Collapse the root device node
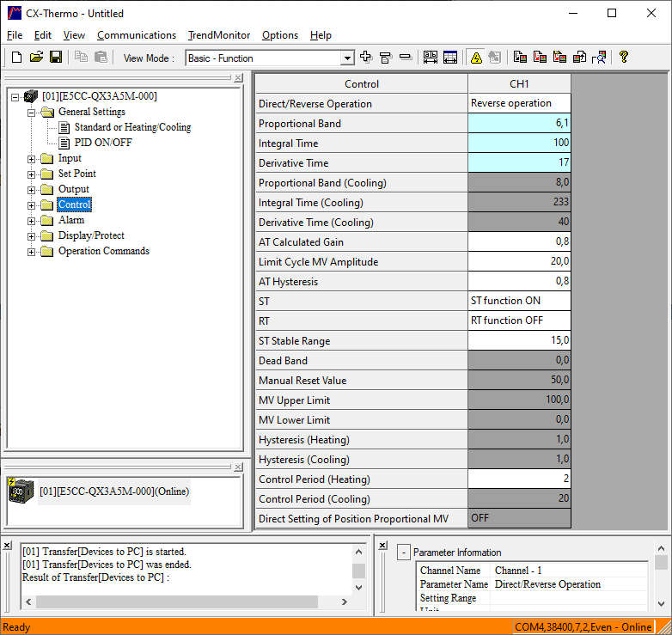 [x=15, y=97]
